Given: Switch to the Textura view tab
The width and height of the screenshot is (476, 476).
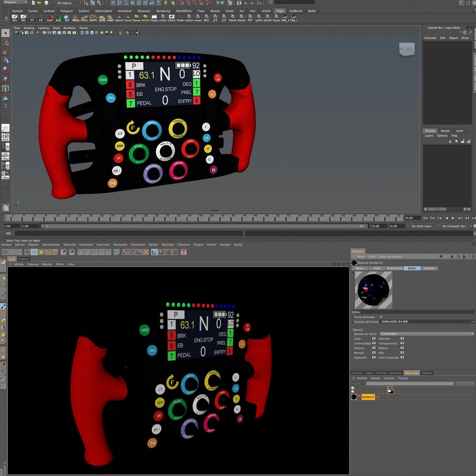Looking at the screenshot, I should click(x=23, y=259).
